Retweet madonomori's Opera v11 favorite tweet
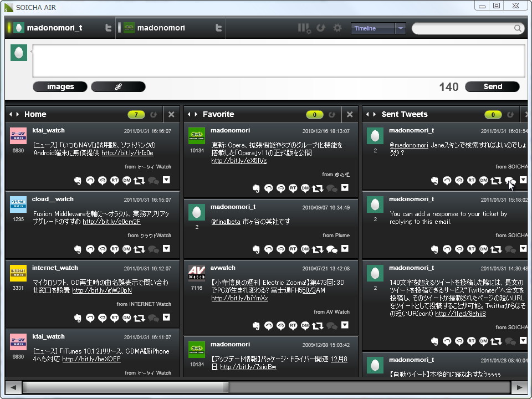This screenshot has width=532, height=399. (x=318, y=188)
